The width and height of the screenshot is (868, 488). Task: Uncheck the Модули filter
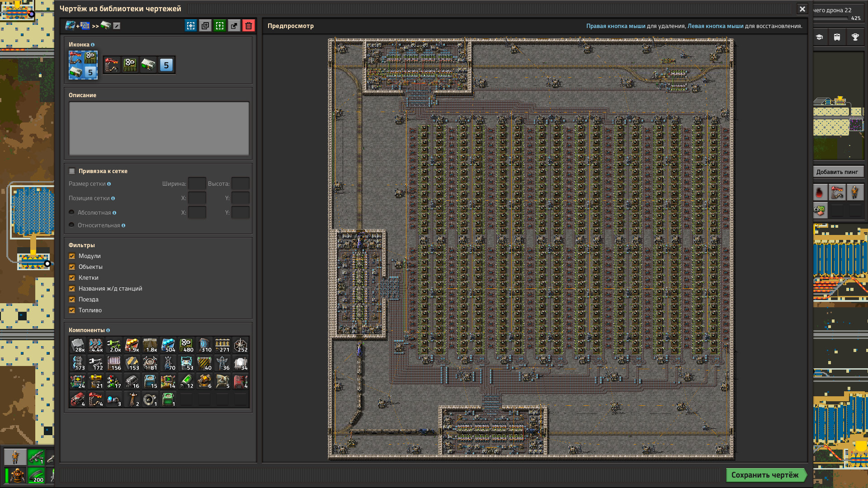tap(72, 256)
